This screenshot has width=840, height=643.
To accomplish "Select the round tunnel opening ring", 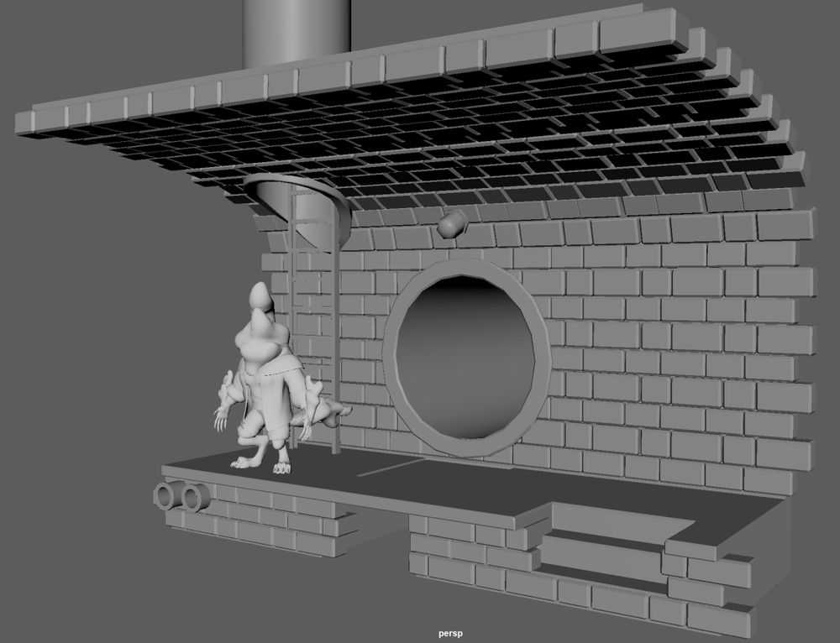I will pos(466,358).
